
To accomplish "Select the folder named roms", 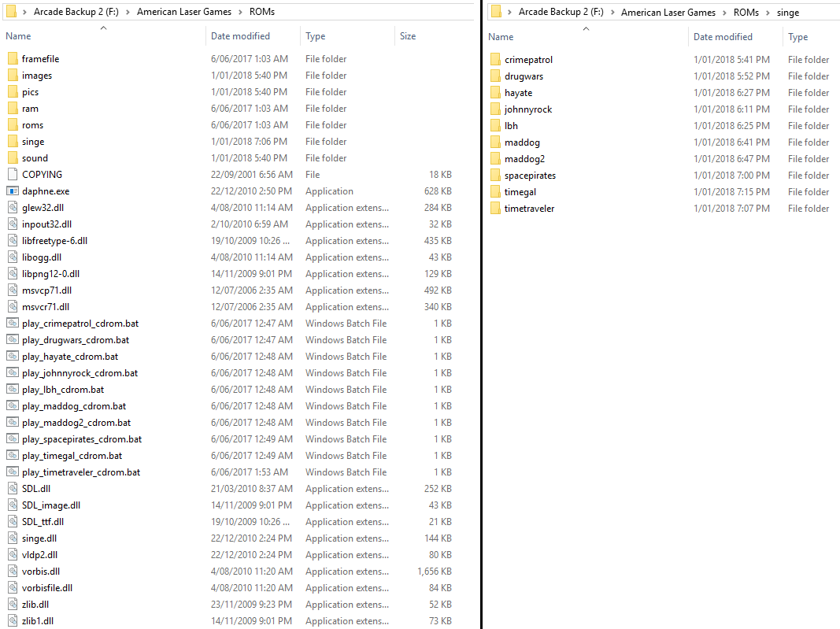I will [33, 125].
